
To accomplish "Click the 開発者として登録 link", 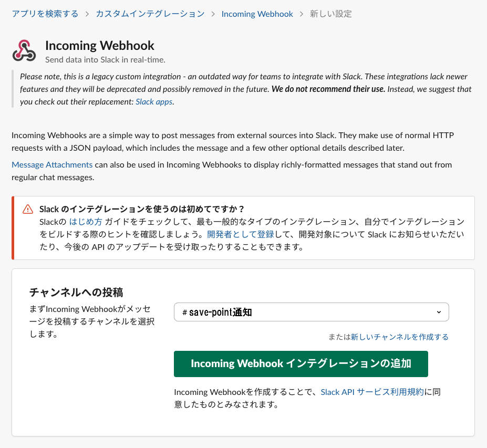I will [234, 234].
